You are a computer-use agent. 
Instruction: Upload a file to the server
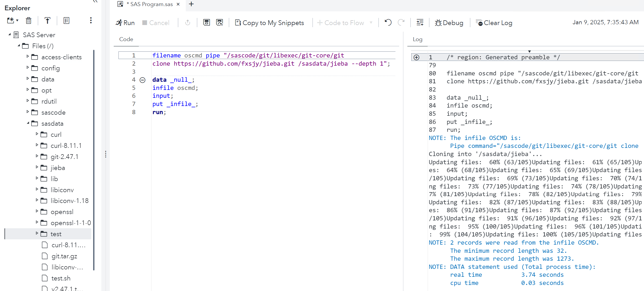pyautogui.click(x=47, y=21)
